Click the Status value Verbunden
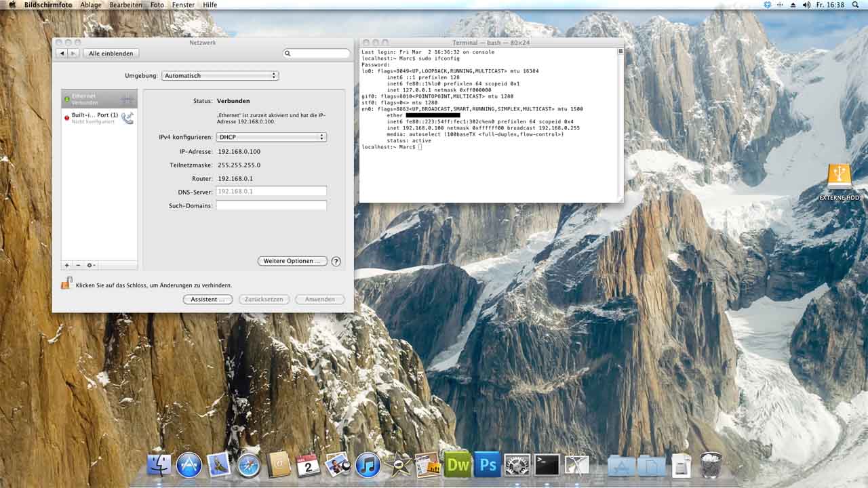Viewport: 868px width, 488px height. click(x=233, y=101)
